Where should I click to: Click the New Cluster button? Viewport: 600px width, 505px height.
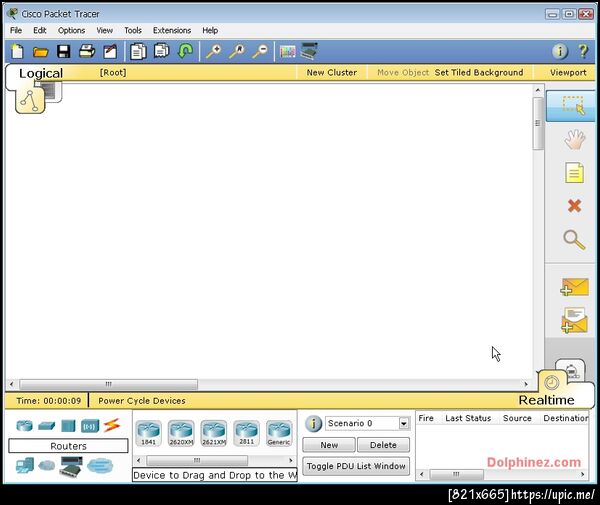tap(332, 72)
